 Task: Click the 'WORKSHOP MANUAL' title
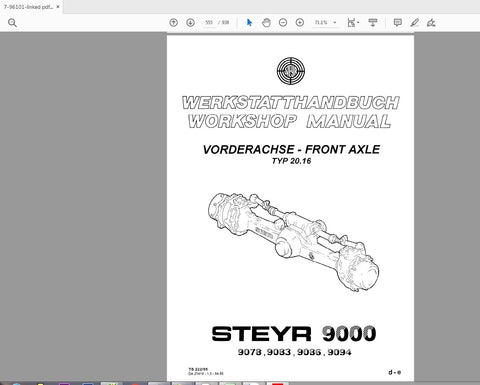tap(289, 121)
